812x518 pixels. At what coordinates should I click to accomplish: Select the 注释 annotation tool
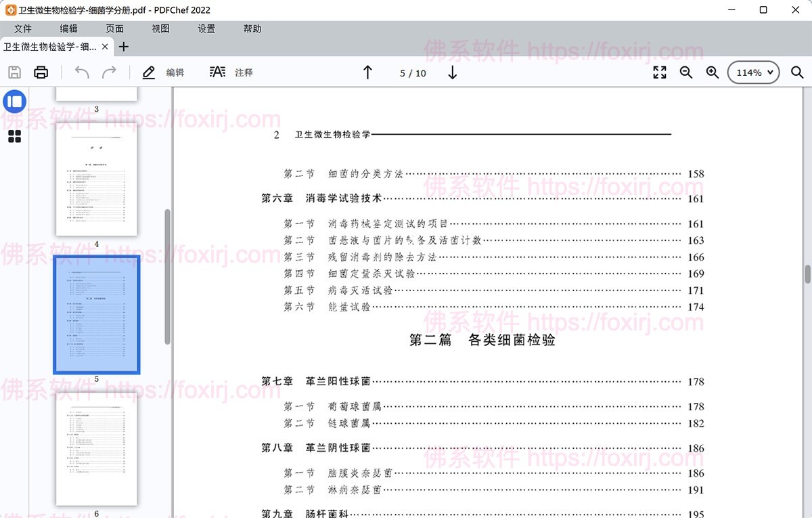pyautogui.click(x=231, y=72)
